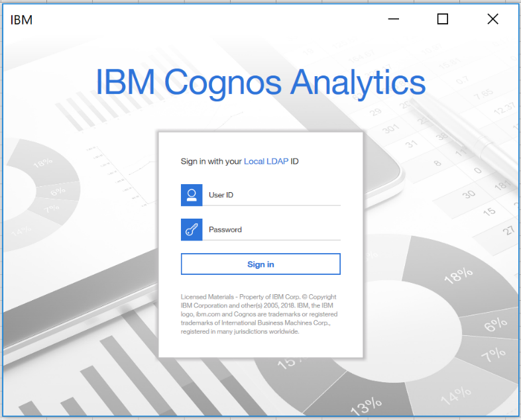
Task: Focus the User ID input field
Action: (273, 195)
